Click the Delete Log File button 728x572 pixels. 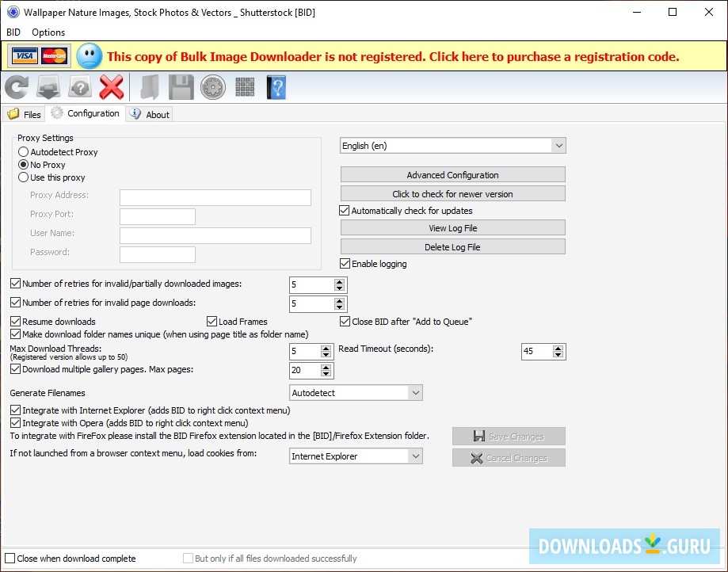click(x=452, y=247)
